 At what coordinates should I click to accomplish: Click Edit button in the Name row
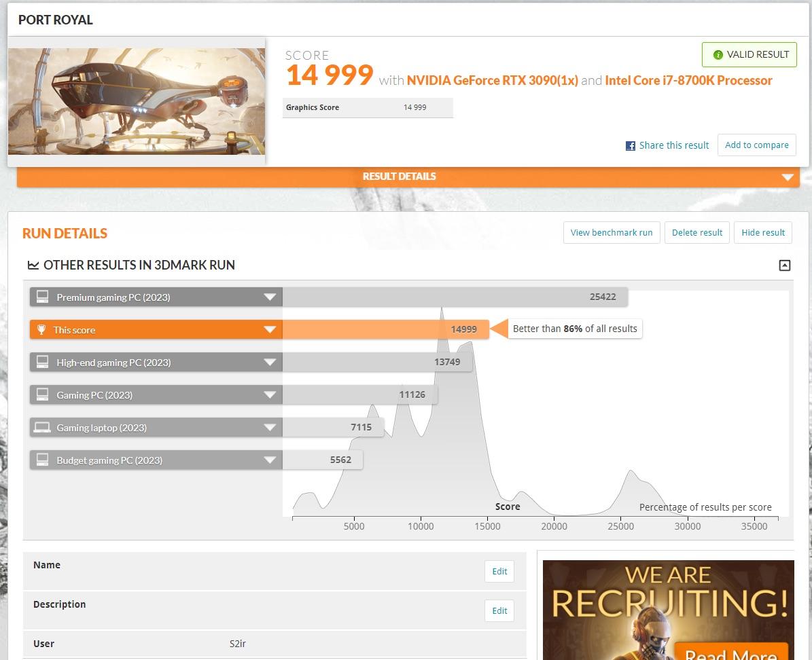499,572
